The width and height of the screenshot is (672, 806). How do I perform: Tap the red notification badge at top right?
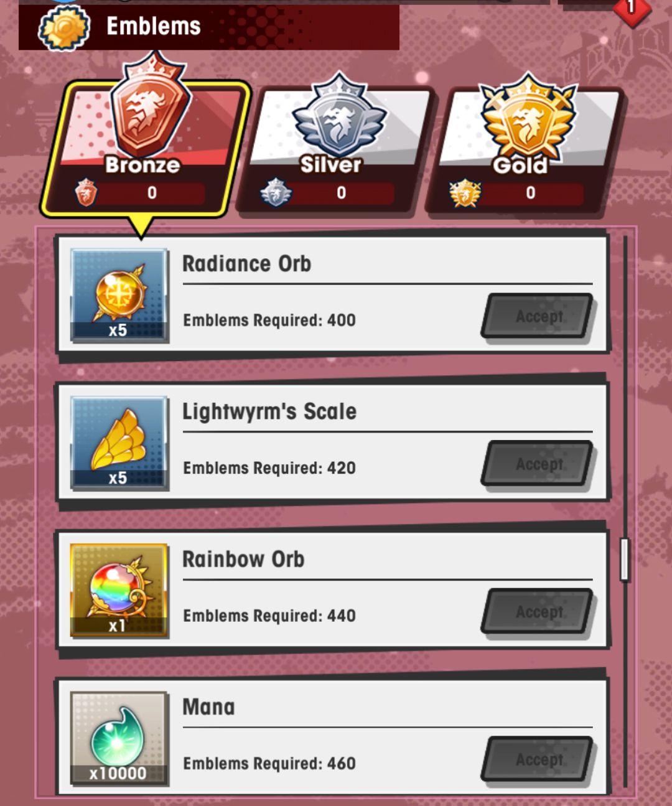pyautogui.click(x=632, y=9)
